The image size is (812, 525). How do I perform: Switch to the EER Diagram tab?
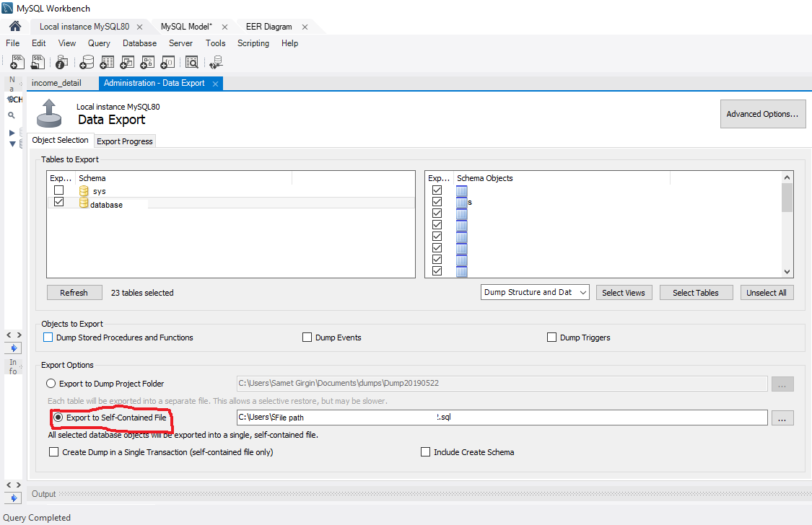click(x=269, y=27)
